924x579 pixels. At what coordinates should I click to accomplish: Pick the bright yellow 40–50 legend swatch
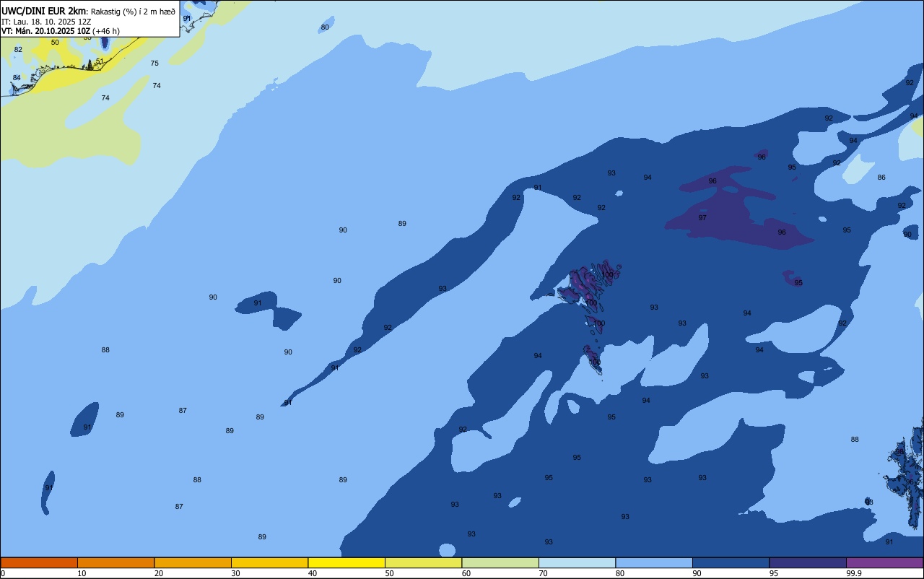tap(346, 562)
